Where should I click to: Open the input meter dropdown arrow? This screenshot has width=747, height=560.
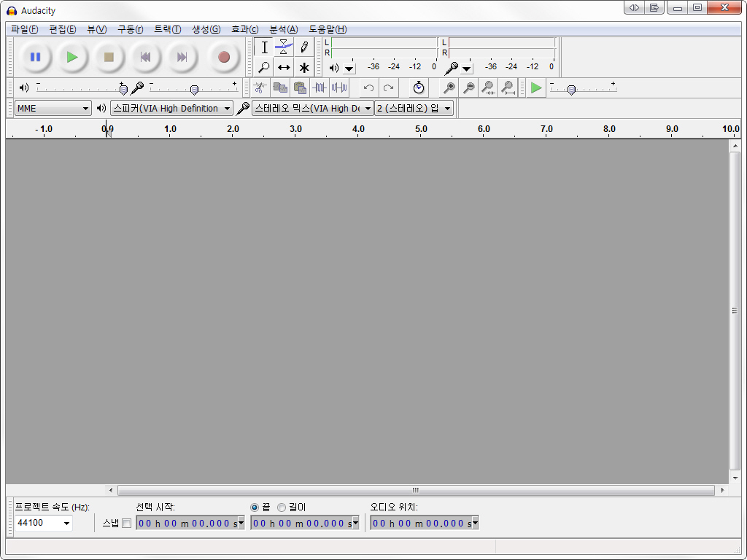click(467, 69)
